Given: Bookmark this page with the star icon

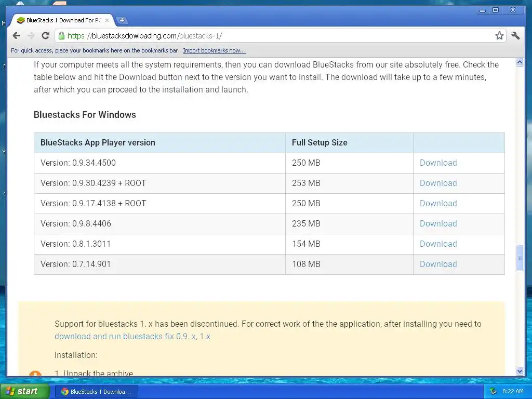Looking at the screenshot, I should (x=499, y=36).
